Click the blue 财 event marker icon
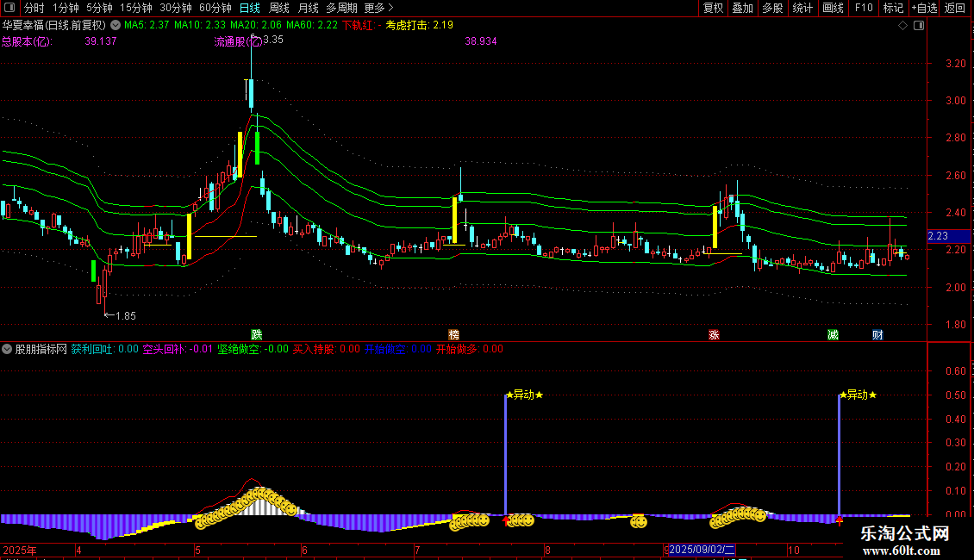The image size is (974, 560). pos(877,334)
